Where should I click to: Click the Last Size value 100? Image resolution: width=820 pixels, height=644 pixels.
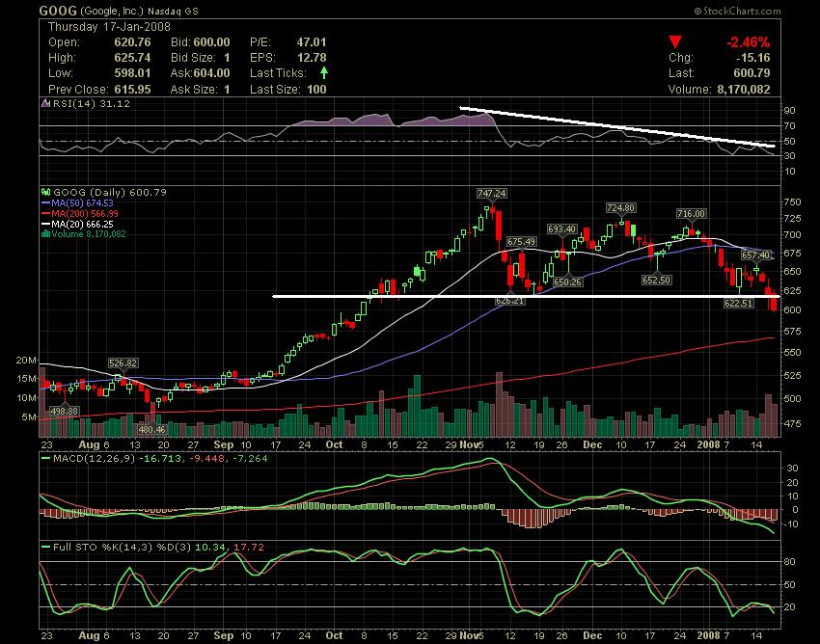[316, 90]
